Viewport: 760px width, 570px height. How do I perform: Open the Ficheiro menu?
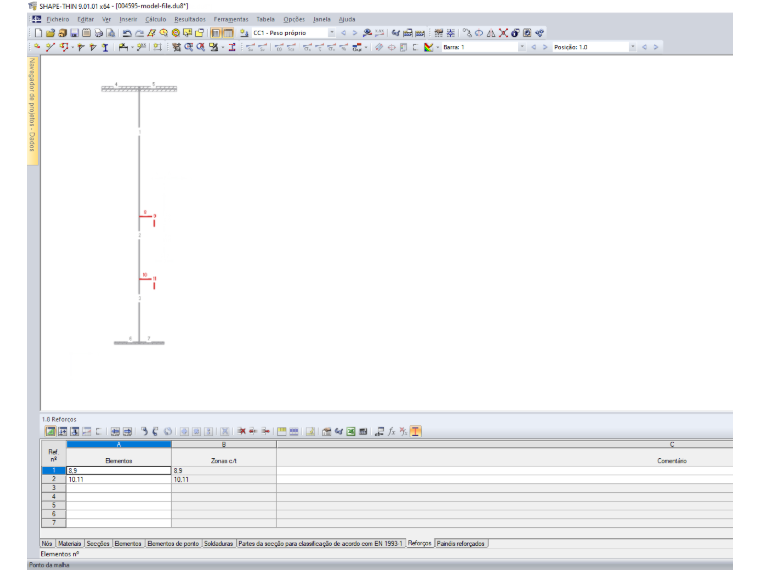58,19
